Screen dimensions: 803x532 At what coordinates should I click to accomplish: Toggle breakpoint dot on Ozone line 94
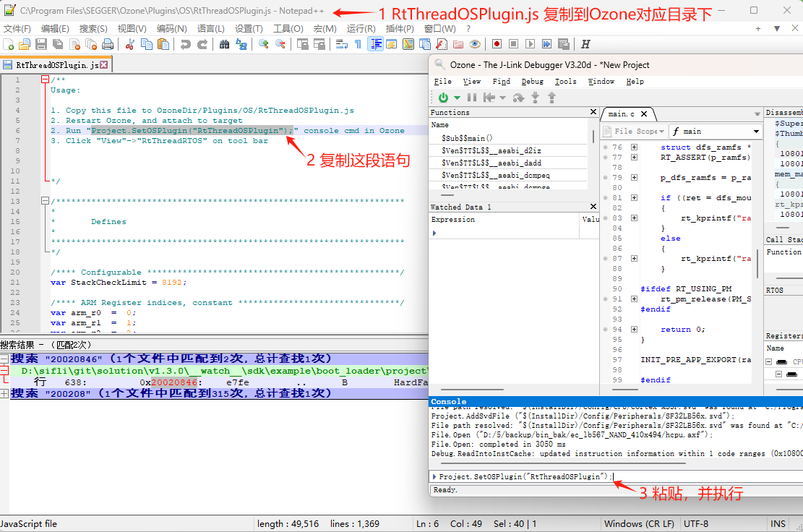(x=606, y=329)
